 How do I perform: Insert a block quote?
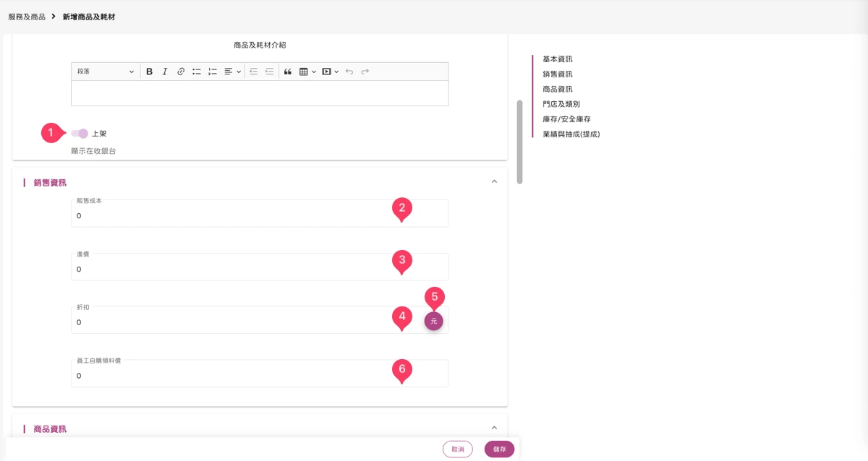(288, 72)
